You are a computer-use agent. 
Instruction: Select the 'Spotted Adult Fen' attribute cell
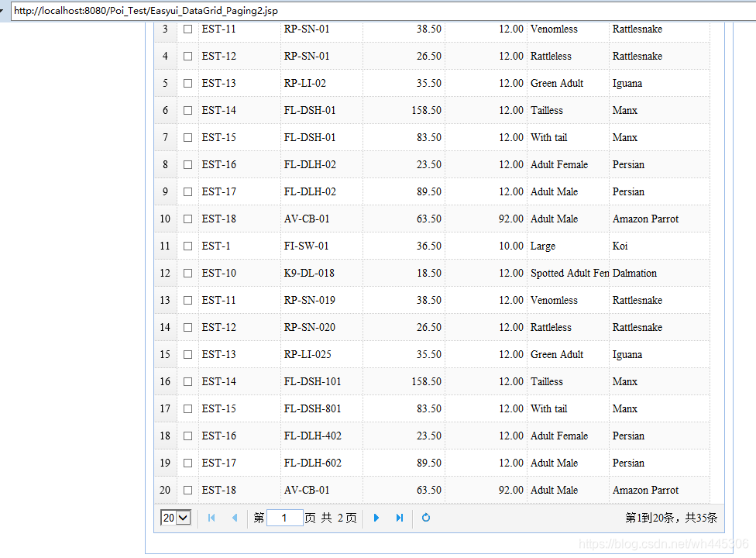[x=569, y=273]
